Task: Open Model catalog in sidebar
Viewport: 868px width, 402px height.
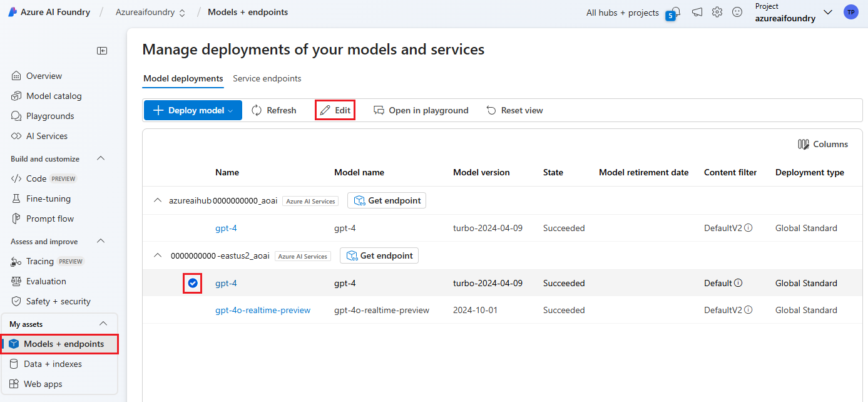Action: (x=54, y=96)
